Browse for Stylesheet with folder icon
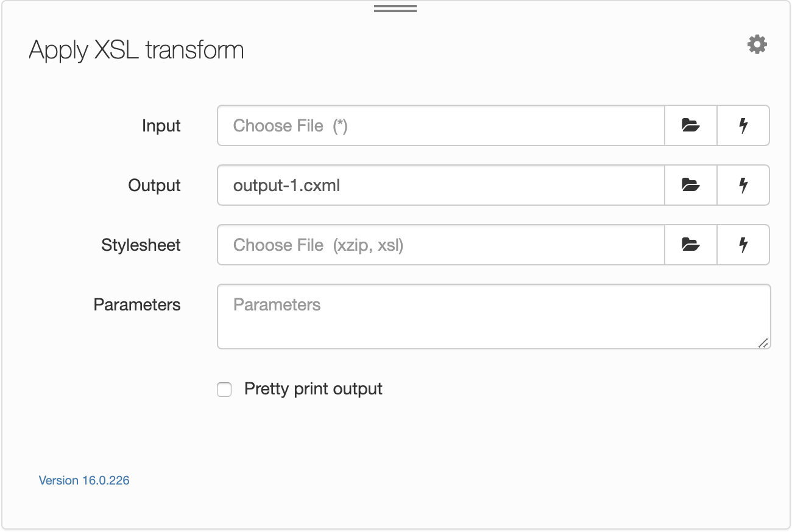Screen dimensions: 792x532 click(x=690, y=245)
